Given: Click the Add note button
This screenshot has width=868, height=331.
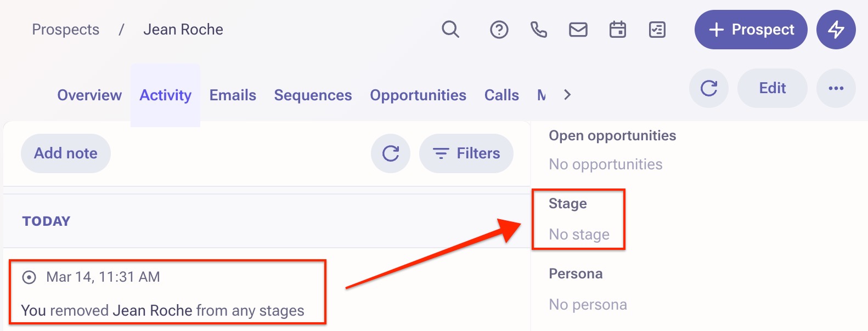Looking at the screenshot, I should [66, 153].
